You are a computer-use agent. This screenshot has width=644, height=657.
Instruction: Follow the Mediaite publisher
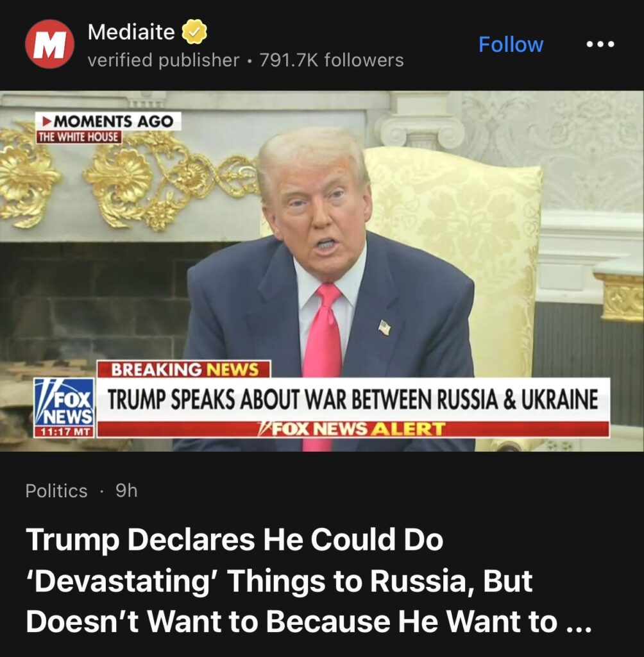511,44
